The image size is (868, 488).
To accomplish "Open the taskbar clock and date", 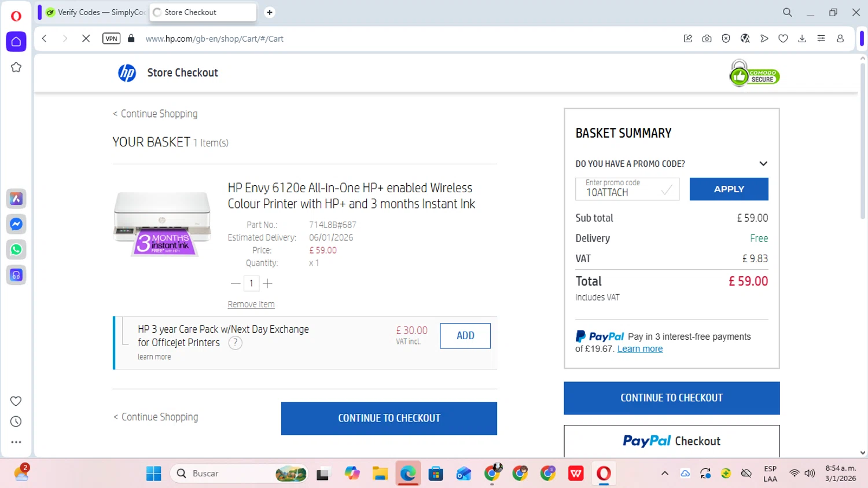I will (841, 474).
